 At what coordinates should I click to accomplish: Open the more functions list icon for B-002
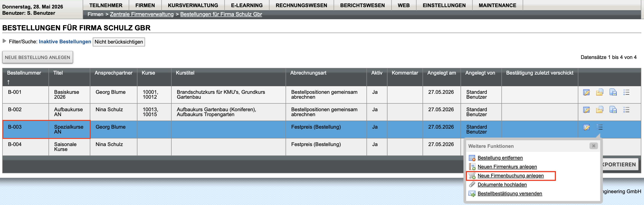point(626,110)
